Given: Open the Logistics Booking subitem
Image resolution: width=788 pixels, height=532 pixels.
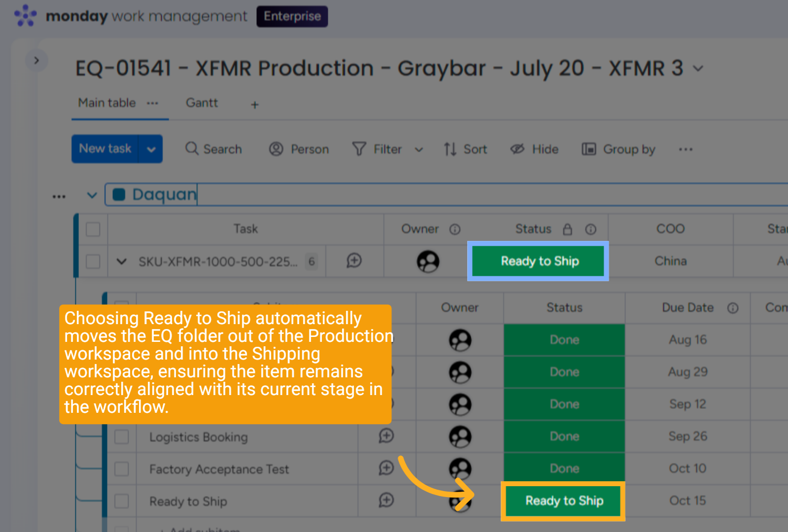Looking at the screenshot, I should 199,437.
